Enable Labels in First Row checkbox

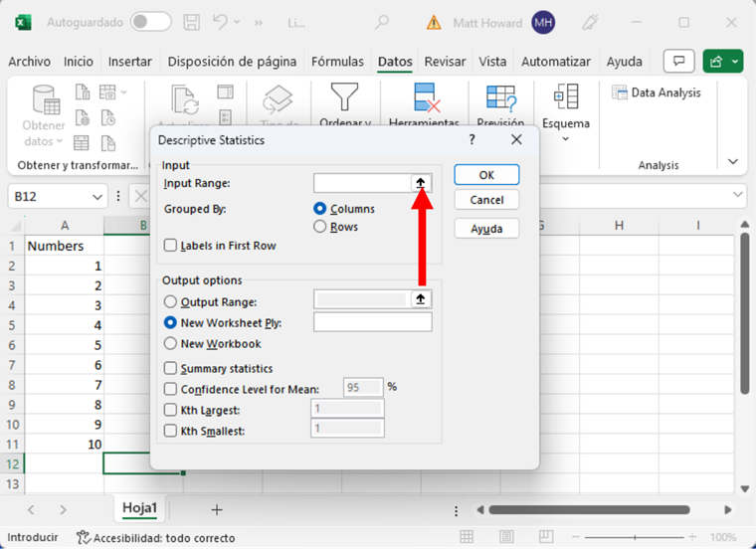click(172, 246)
